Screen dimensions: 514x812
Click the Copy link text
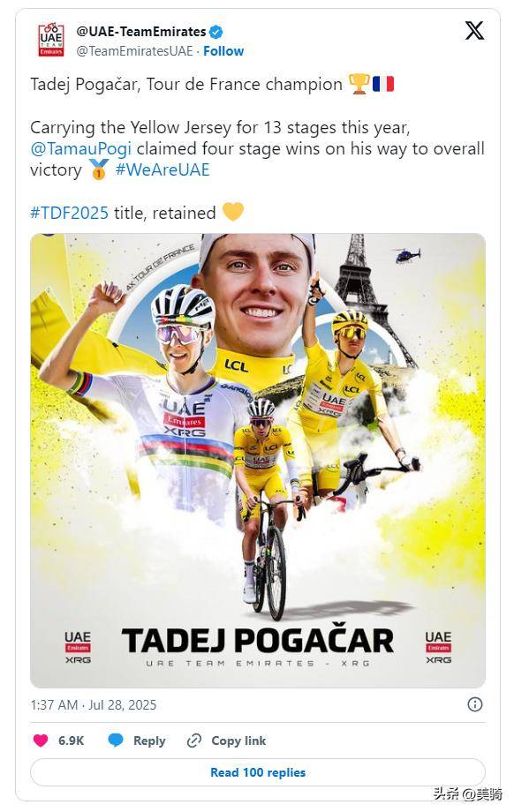click(238, 741)
